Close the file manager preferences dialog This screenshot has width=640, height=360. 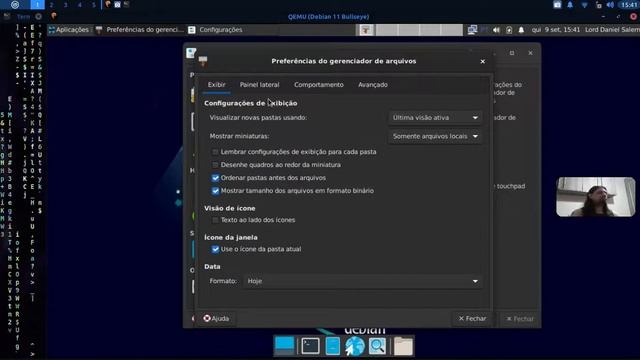pos(482,61)
